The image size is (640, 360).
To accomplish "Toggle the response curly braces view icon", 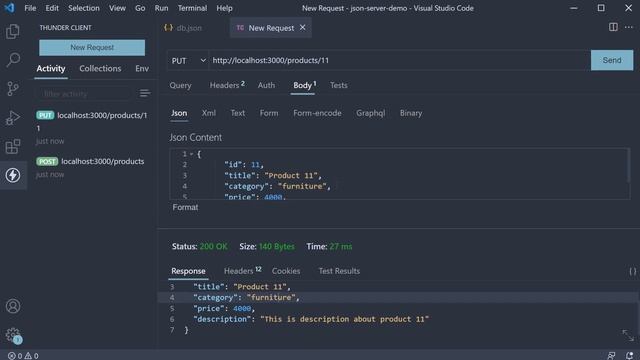I will [x=632, y=271].
